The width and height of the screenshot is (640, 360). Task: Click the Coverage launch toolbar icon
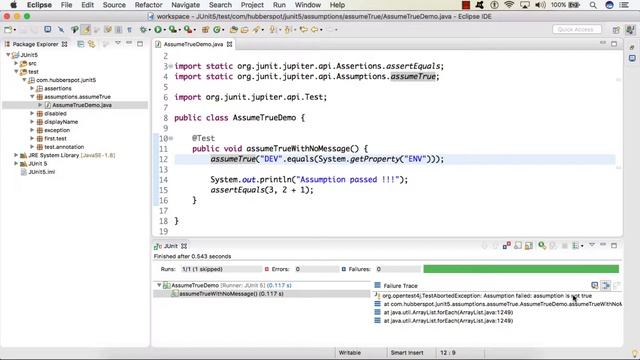click(173, 29)
